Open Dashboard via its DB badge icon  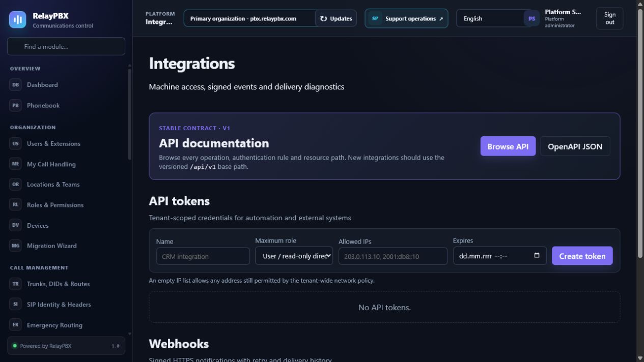pyautogui.click(x=15, y=85)
